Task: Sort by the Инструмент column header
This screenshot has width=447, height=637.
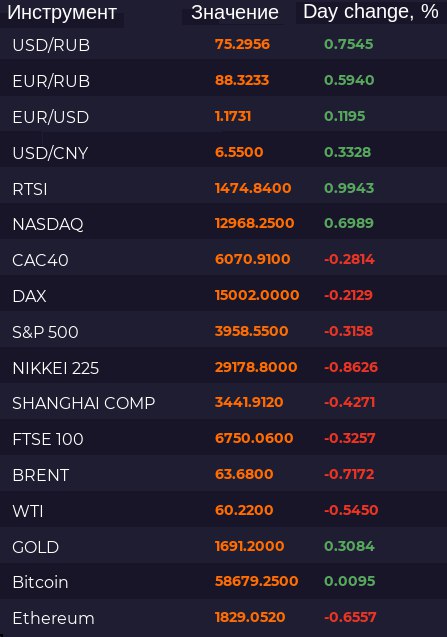Action: point(62,13)
